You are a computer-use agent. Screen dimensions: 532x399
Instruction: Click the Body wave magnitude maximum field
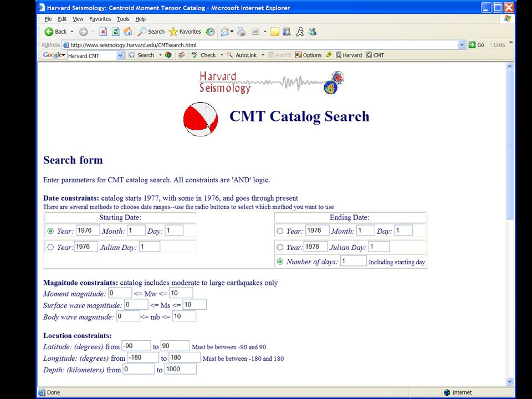pyautogui.click(x=184, y=316)
